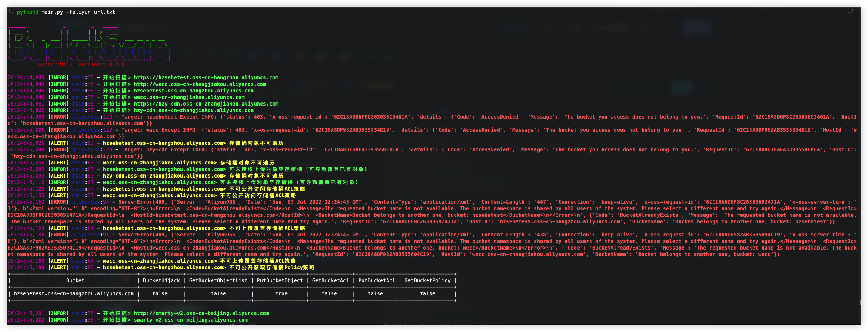Select the -faliyun flag in the command

78,12
